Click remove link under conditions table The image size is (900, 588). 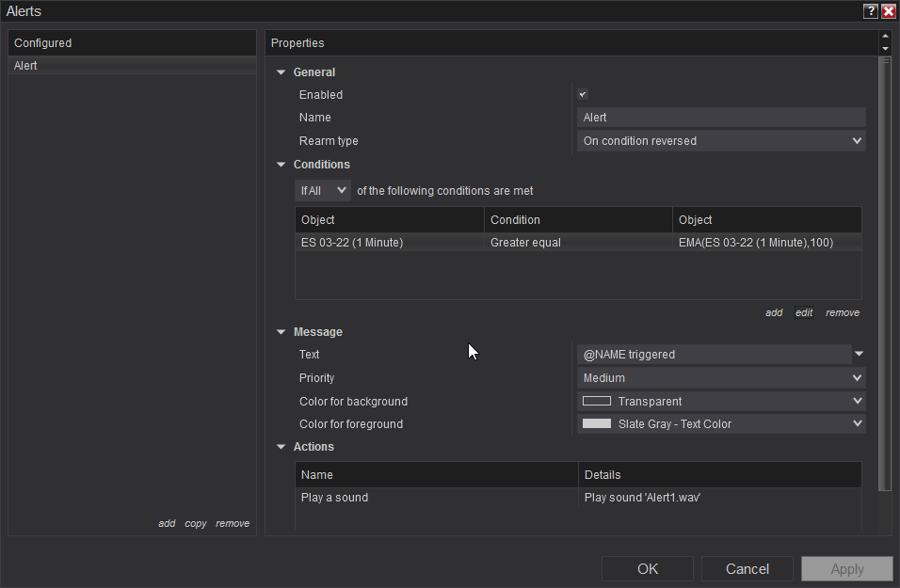pos(842,313)
